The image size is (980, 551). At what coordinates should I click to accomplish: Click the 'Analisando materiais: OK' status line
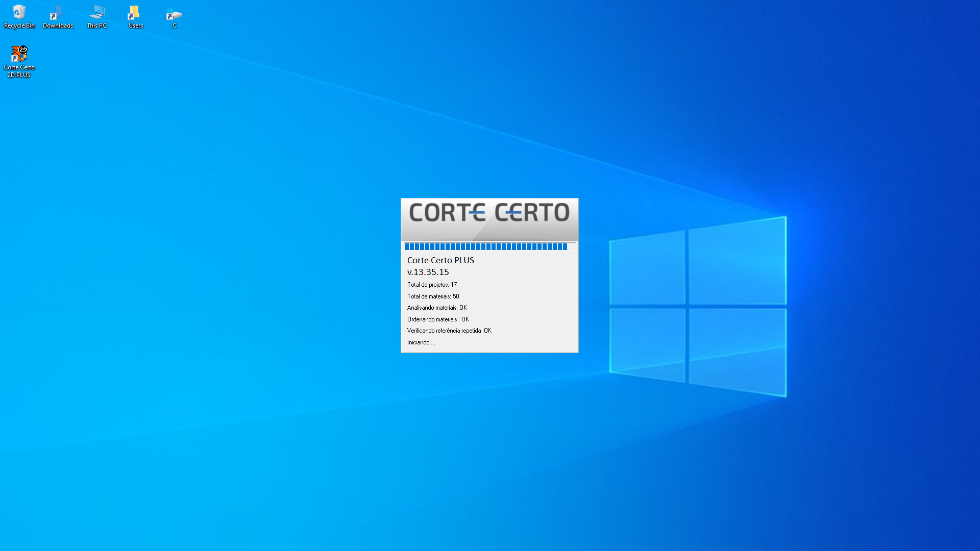[x=437, y=308]
